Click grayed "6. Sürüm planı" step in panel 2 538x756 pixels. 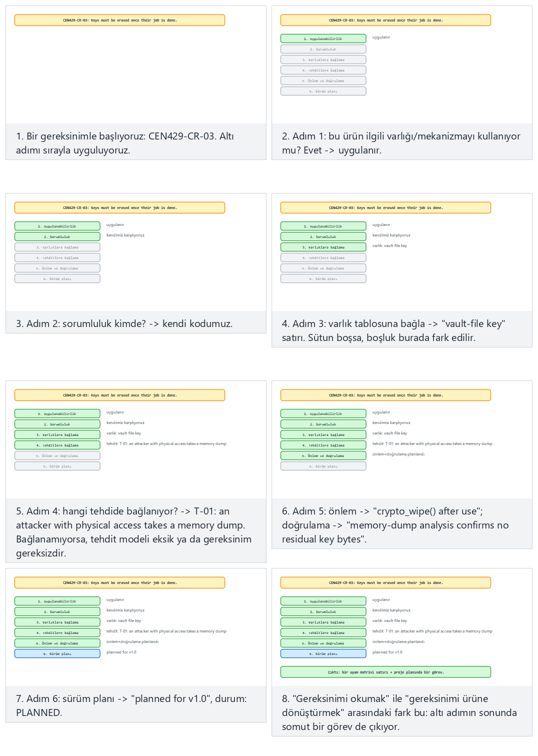pyautogui.click(x=323, y=91)
